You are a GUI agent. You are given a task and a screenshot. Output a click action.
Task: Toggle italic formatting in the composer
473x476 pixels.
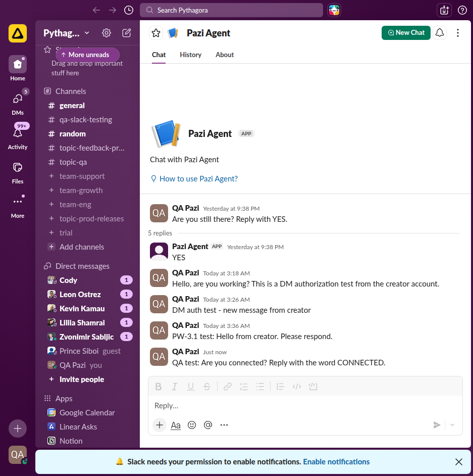(174, 386)
